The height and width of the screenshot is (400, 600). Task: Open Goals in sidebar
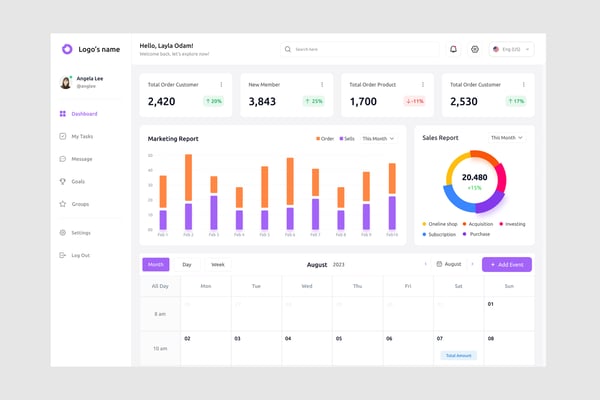click(72, 181)
